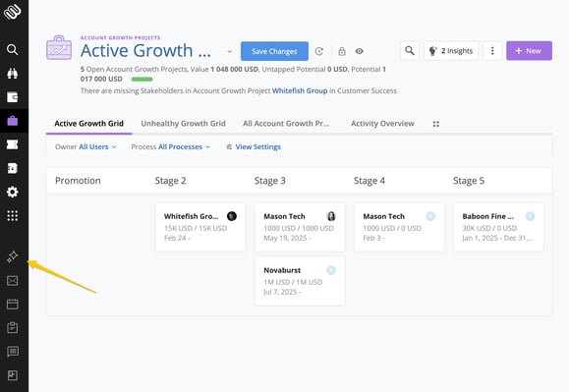Screen dimensions: 569x392
Task: Open the Novaburst project card
Action: pyautogui.click(x=300, y=281)
